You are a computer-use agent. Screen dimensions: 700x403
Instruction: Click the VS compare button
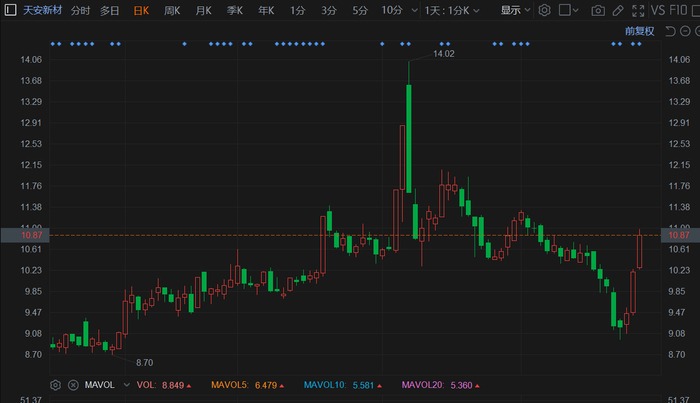point(658,10)
